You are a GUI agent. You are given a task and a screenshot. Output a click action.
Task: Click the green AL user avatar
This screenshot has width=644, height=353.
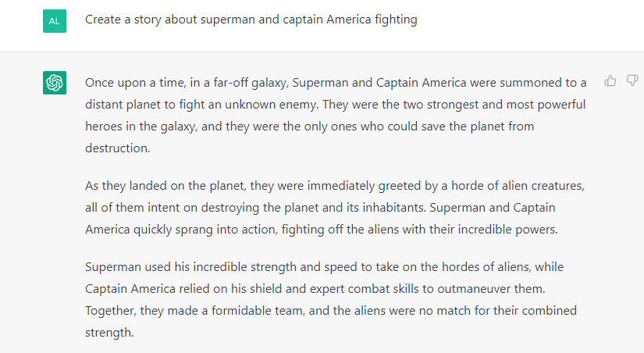[x=54, y=20]
